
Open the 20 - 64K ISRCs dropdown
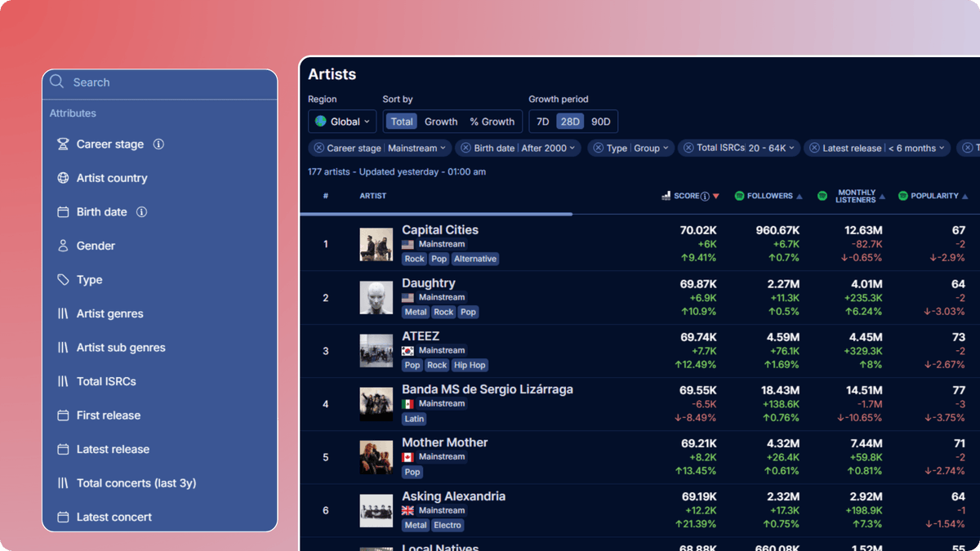pos(772,148)
